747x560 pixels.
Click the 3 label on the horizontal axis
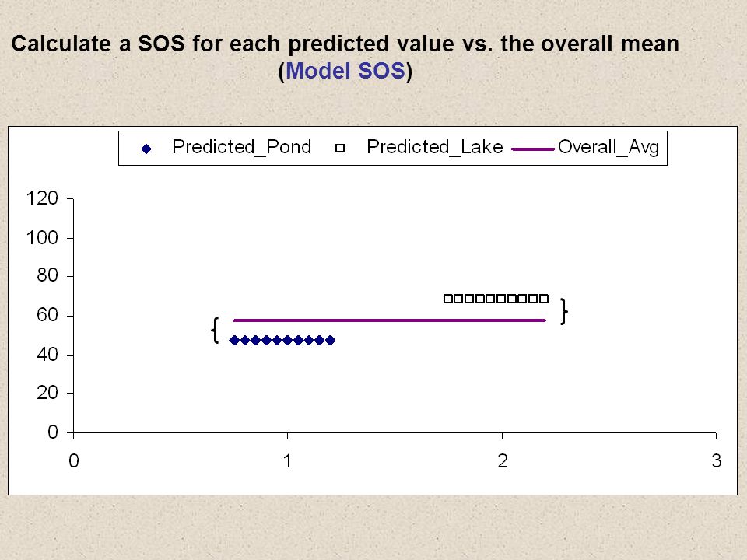pyautogui.click(x=716, y=461)
